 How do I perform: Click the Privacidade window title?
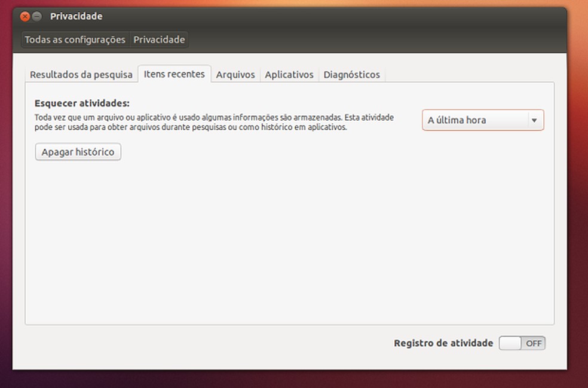(x=77, y=16)
